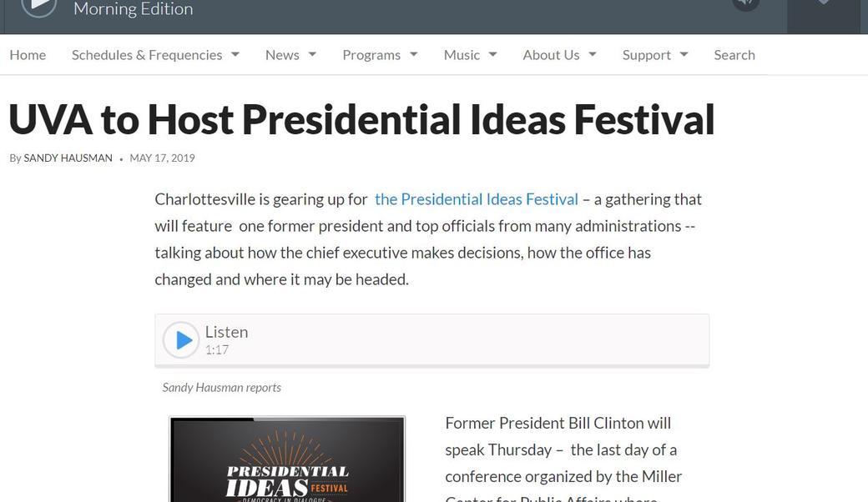The width and height of the screenshot is (868, 502).
Task: Open the Music dropdown menu
Action: coord(470,55)
